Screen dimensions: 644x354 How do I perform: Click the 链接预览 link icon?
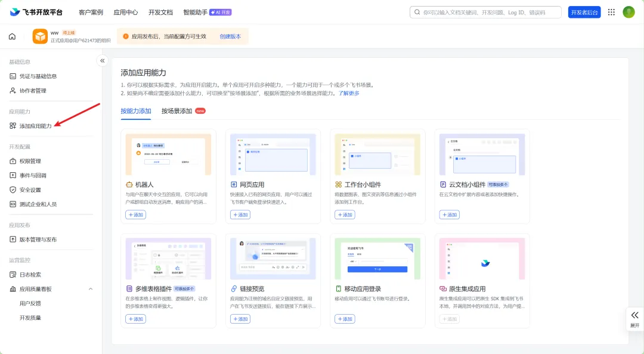(x=234, y=289)
